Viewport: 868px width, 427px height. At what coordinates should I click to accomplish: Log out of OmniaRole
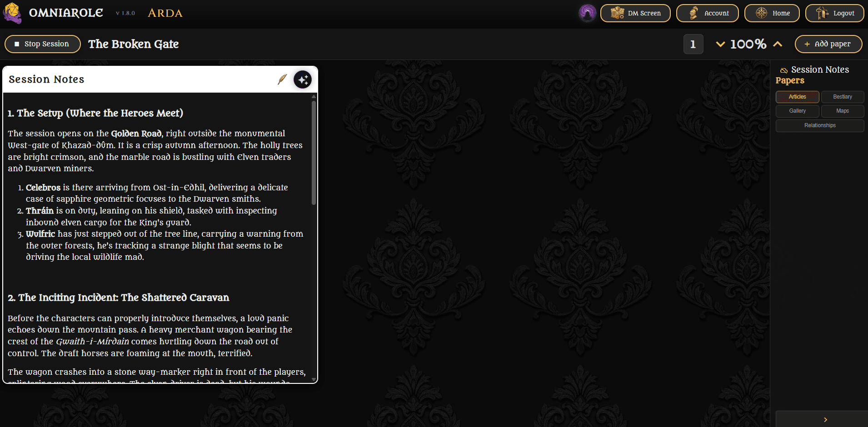tap(835, 13)
